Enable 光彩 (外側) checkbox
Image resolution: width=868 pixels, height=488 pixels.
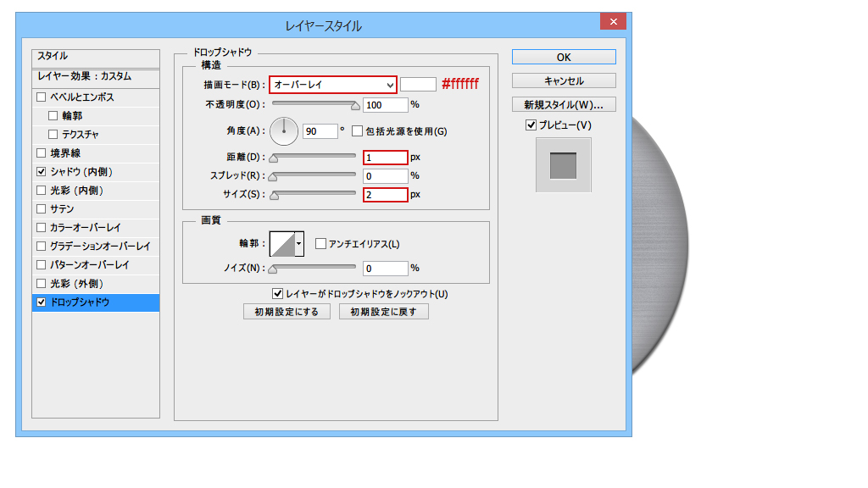pyautogui.click(x=41, y=283)
